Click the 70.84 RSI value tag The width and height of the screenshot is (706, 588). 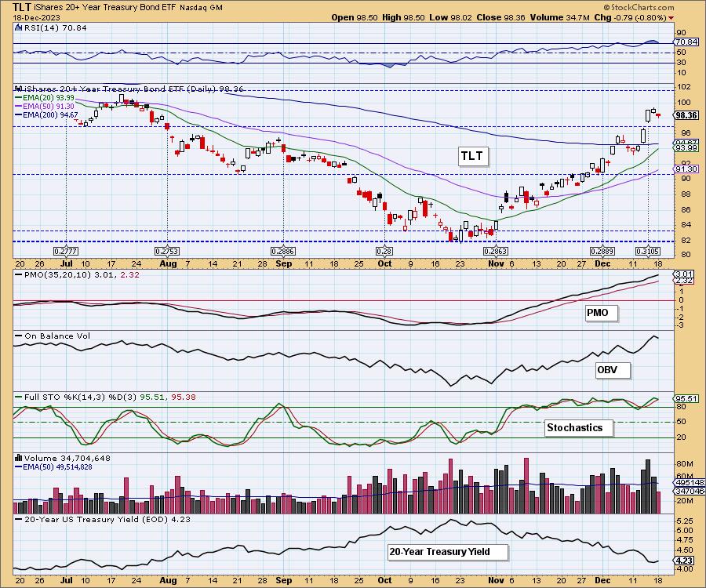(686, 42)
